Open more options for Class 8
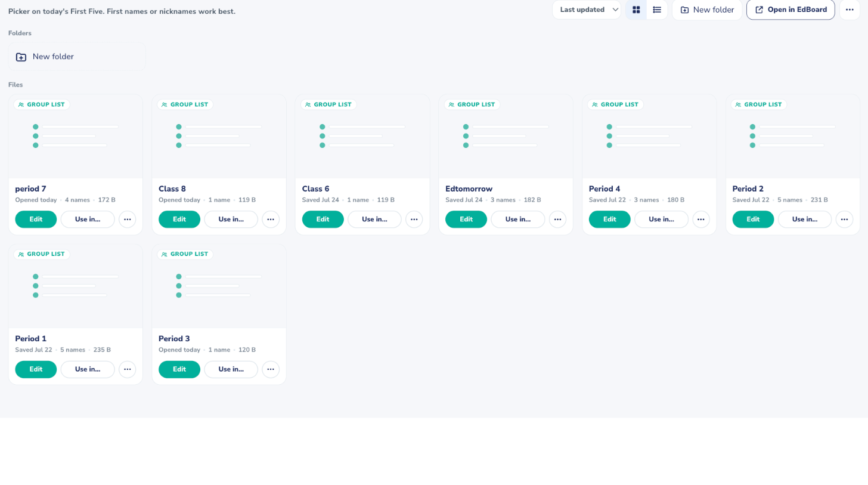 click(271, 220)
